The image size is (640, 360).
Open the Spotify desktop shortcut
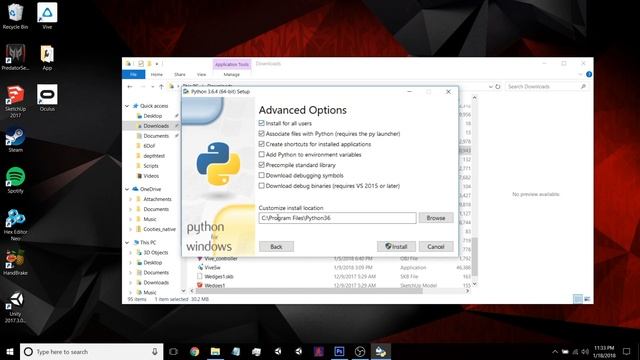point(15,180)
